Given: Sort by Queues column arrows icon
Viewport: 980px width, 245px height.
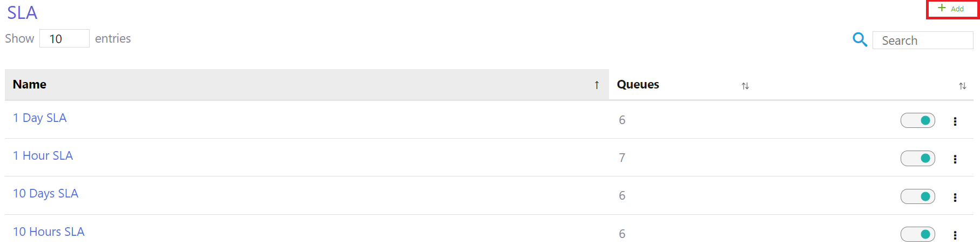Looking at the screenshot, I should 745,86.
